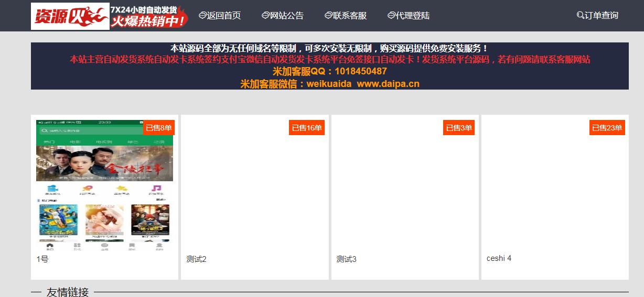Click the 已售3单 badge

(459, 128)
